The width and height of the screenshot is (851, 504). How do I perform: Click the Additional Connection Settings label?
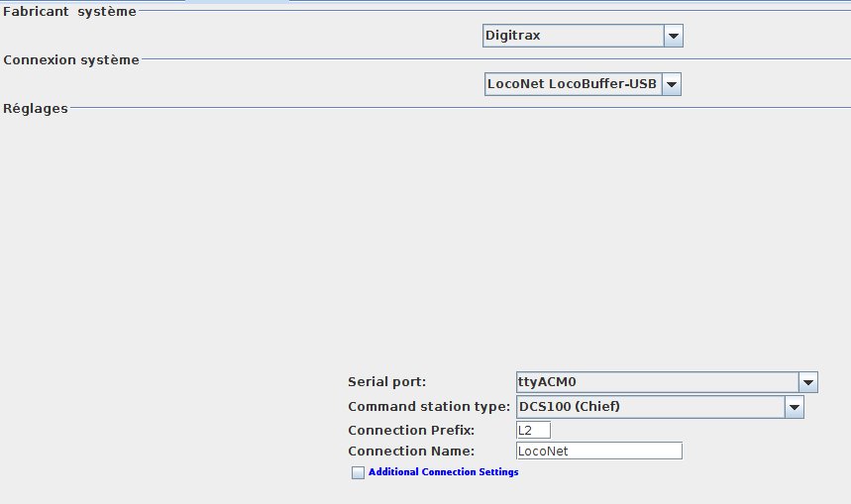(x=444, y=472)
